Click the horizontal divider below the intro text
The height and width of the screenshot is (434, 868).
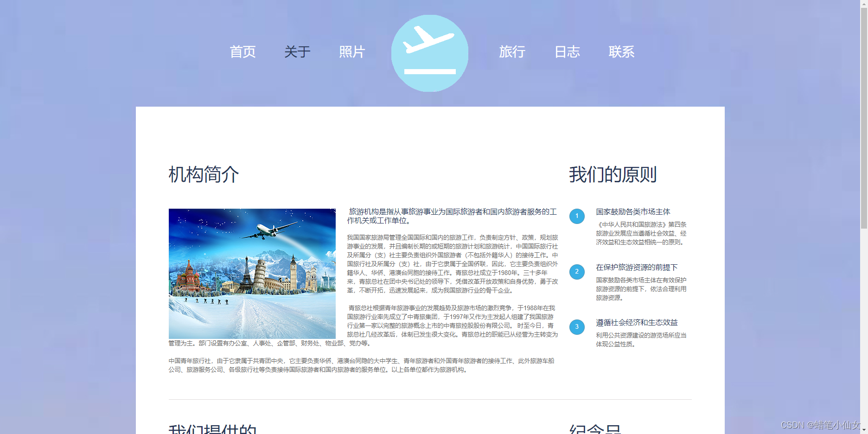point(429,399)
